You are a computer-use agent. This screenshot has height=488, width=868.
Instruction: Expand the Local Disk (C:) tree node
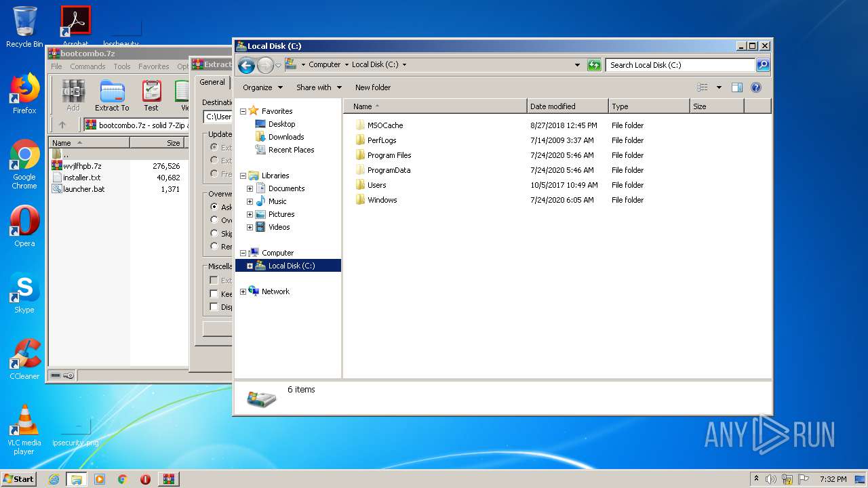(250, 266)
